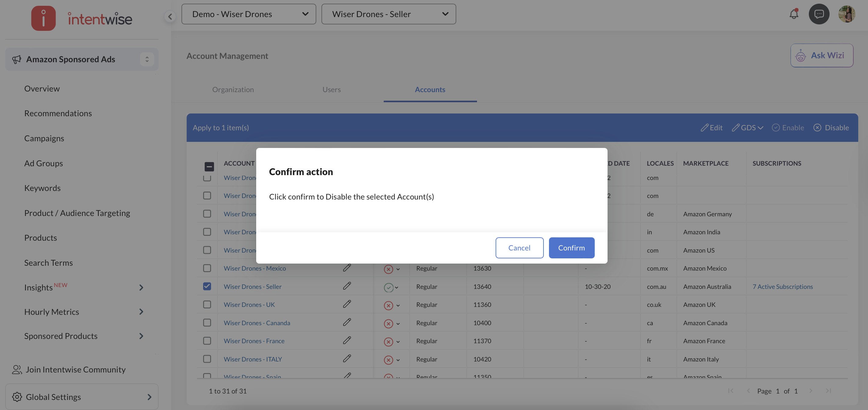Click edit pencil for Wiser Drones - France
868x410 pixels.
(347, 340)
